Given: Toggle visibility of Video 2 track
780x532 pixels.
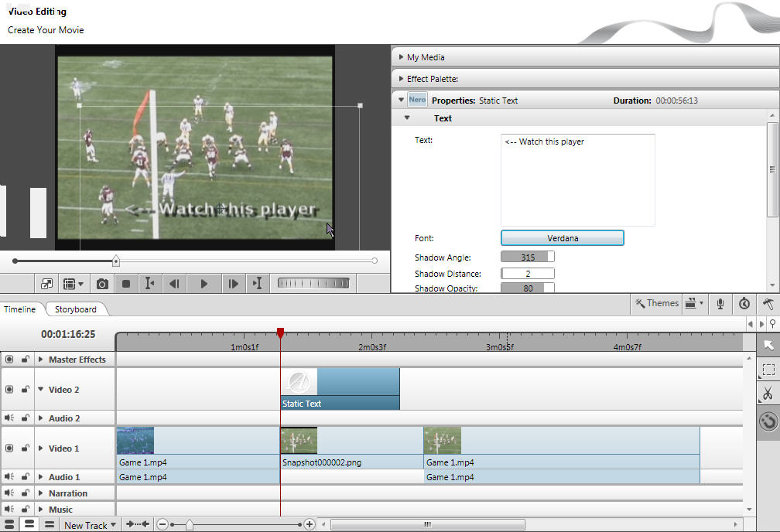Looking at the screenshot, I should (9, 389).
